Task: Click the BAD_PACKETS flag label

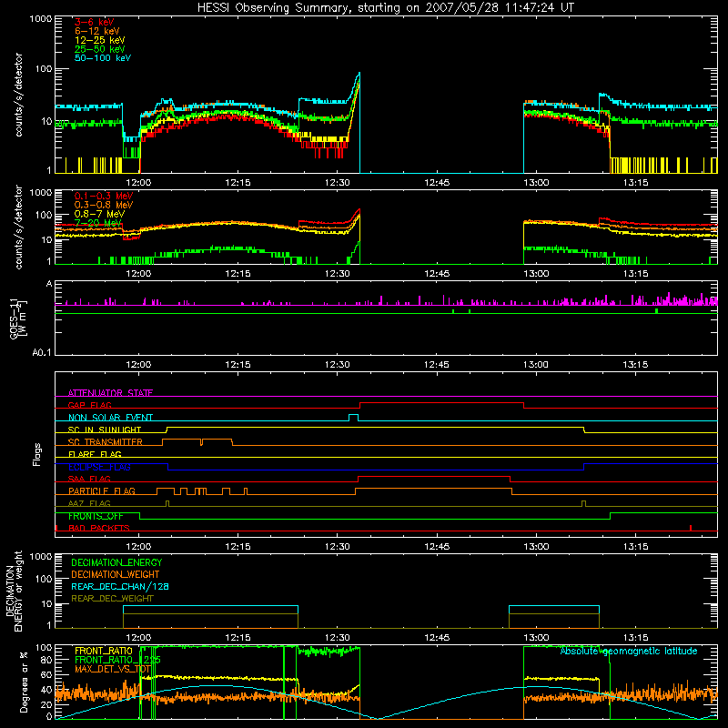Action: [x=99, y=528]
